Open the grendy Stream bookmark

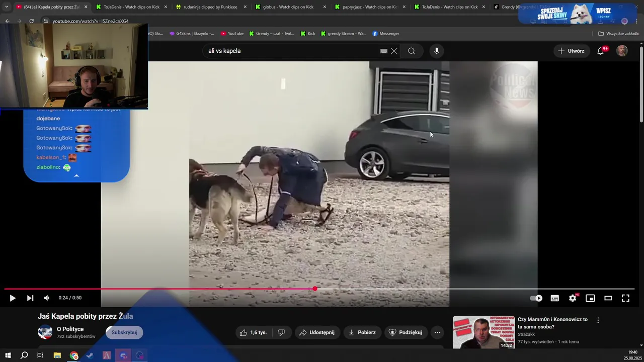[x=344, y=34]
